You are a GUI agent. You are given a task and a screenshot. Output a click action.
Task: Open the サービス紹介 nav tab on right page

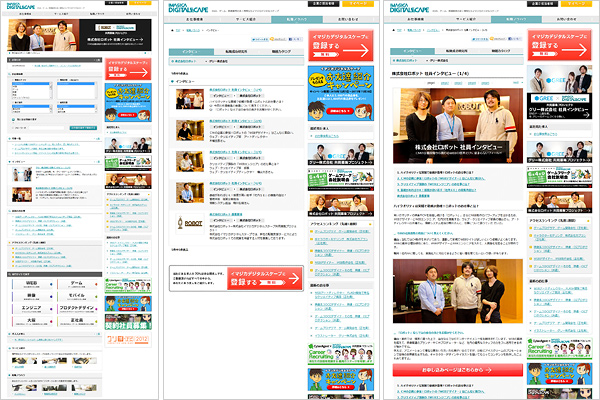[x=466, y=19]
